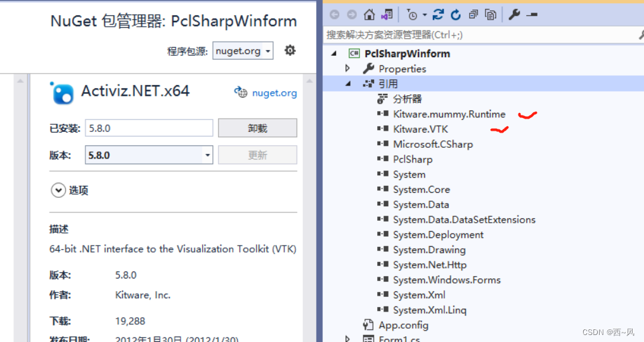Focus the Solution Explorer search box

[x=480, y=35]
